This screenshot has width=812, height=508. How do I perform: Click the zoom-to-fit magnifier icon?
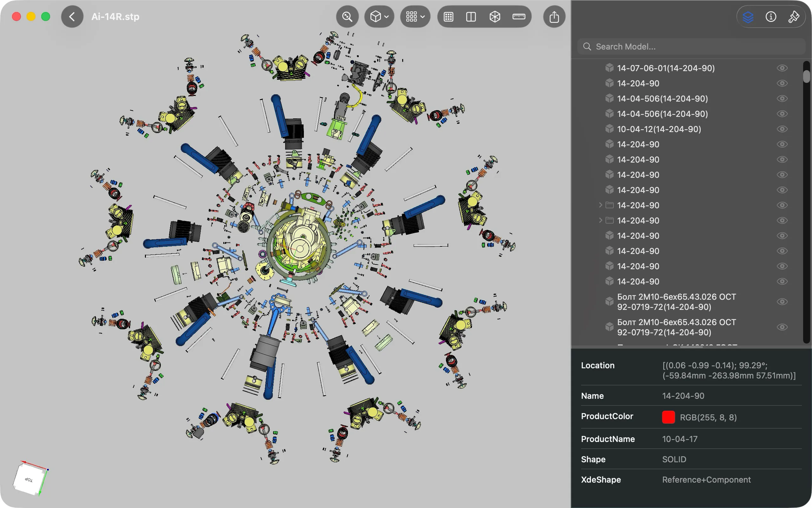(347, 17)
